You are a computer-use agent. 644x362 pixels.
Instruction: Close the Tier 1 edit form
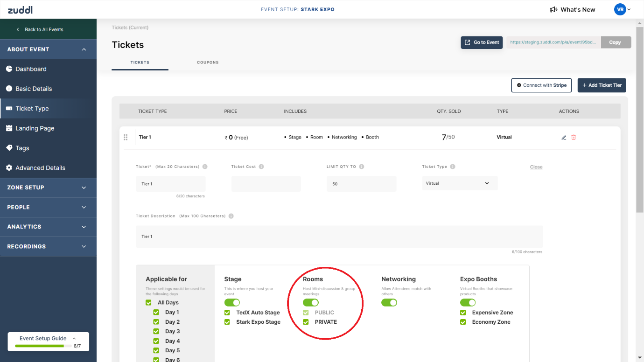coord(536,167)
